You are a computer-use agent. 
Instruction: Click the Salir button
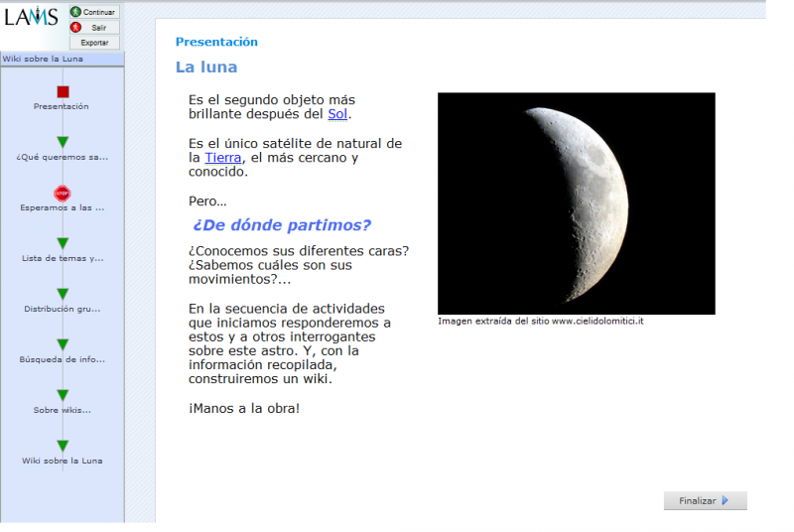click(94, 28)
